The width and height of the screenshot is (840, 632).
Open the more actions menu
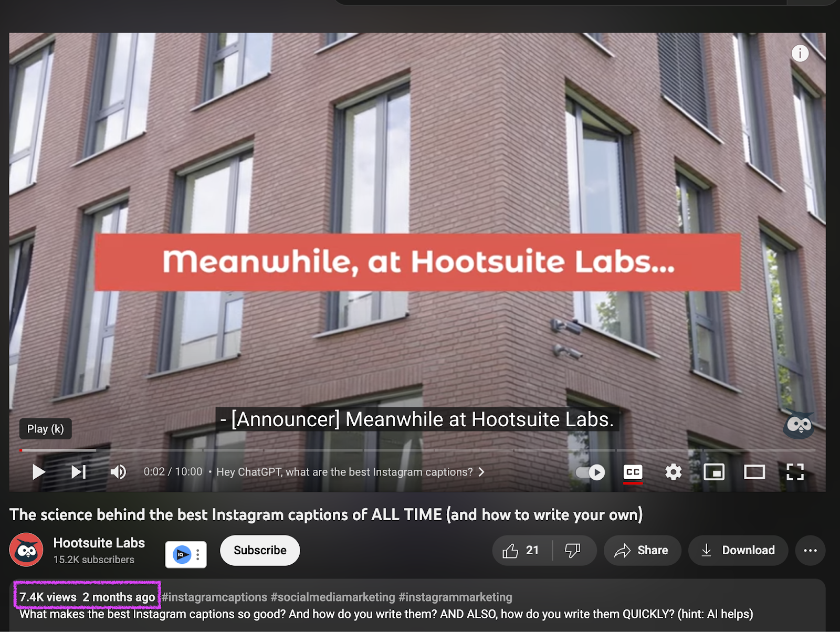[x=810, y=550]
